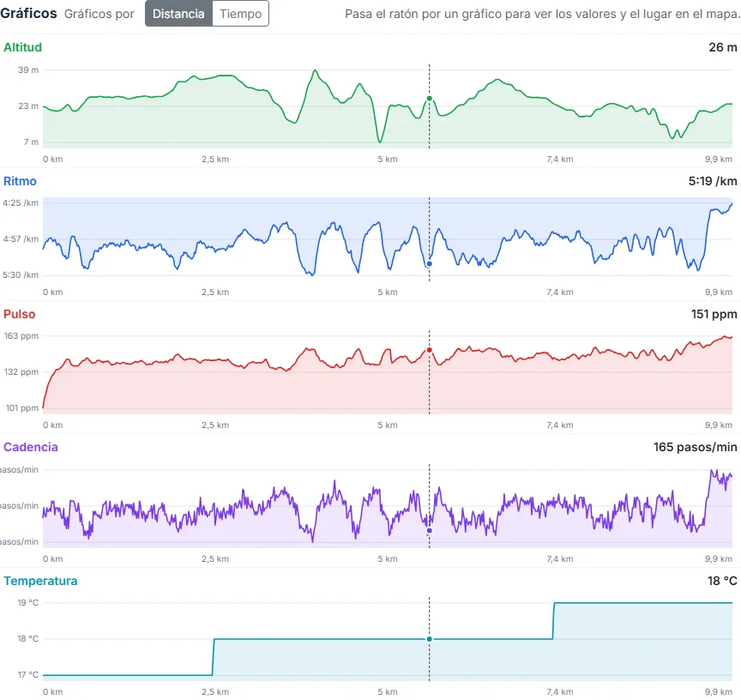Click the Gráficos heading
The height and width of the screenshot is (700, 741).
28,13
